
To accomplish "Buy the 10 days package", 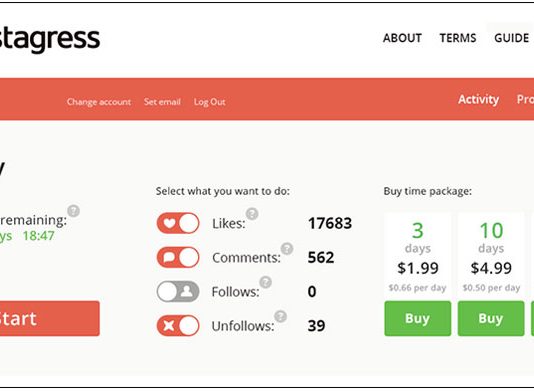I will [x=491, y=318].
